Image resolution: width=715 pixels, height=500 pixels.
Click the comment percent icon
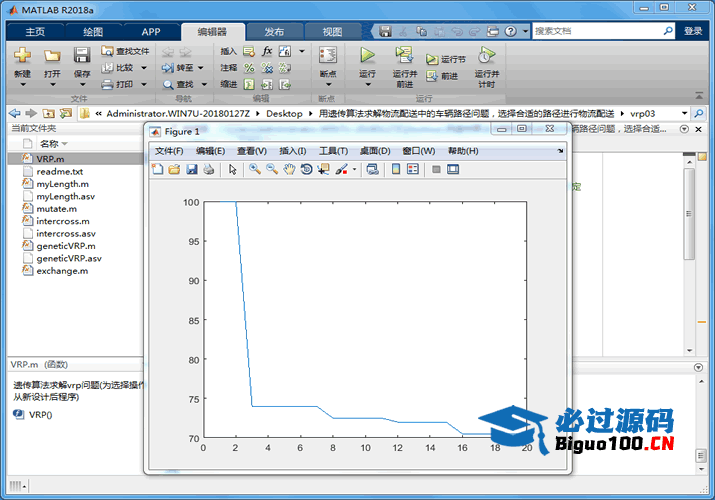249,68
